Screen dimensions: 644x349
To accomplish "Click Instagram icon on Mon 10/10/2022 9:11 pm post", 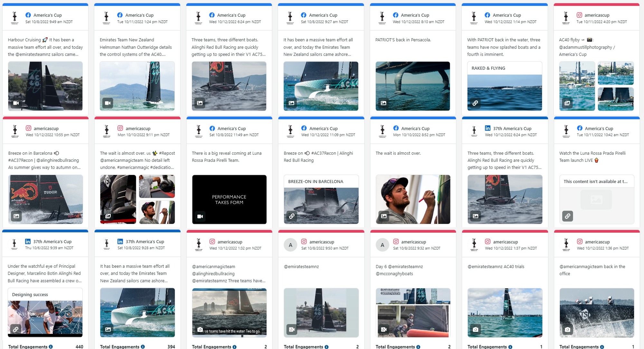I will (120, 128).
